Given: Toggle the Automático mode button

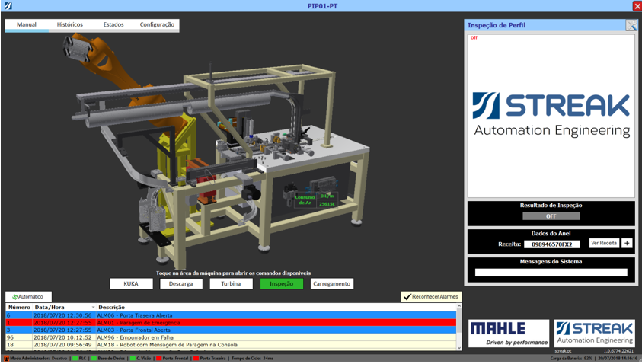Looking at the screenshot, I should [x=28, y=296].
